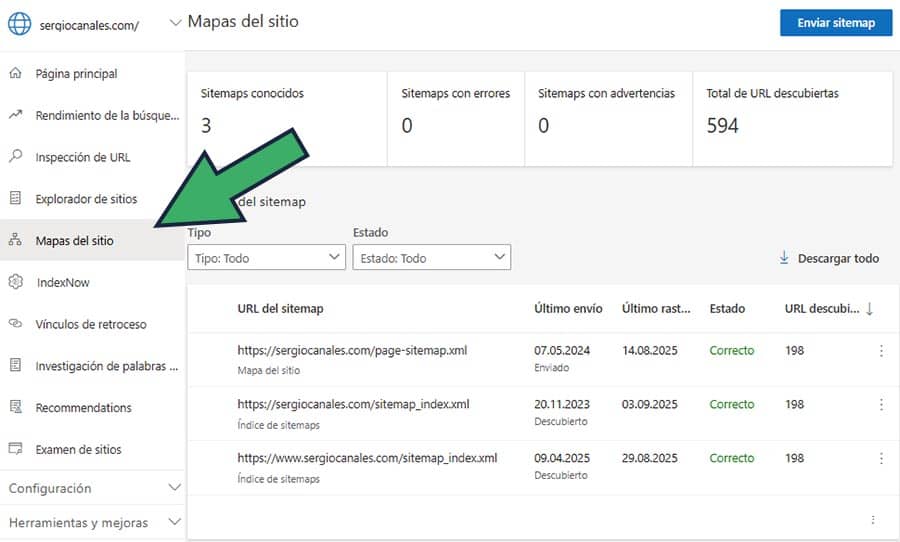Expand Herramientas y mejoras section

[92, 522]
